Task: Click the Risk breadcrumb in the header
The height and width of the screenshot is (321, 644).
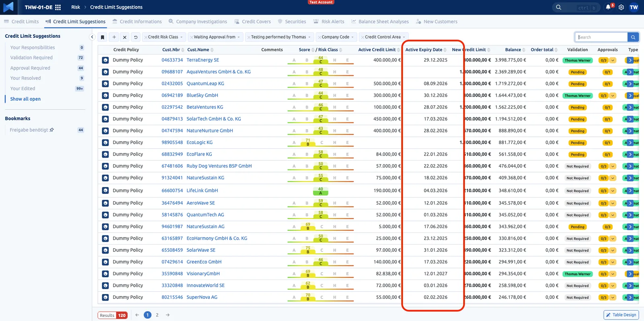Action: (76, 7)
